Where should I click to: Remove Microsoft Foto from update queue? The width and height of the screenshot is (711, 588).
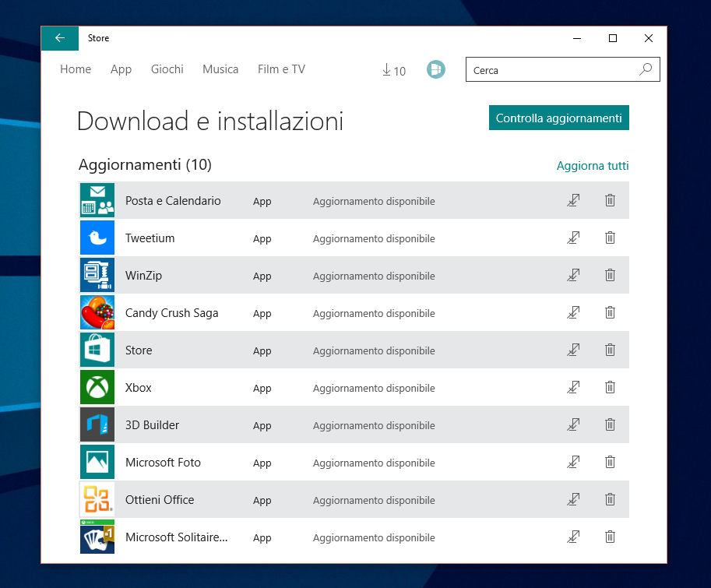(x=610, y=462)
